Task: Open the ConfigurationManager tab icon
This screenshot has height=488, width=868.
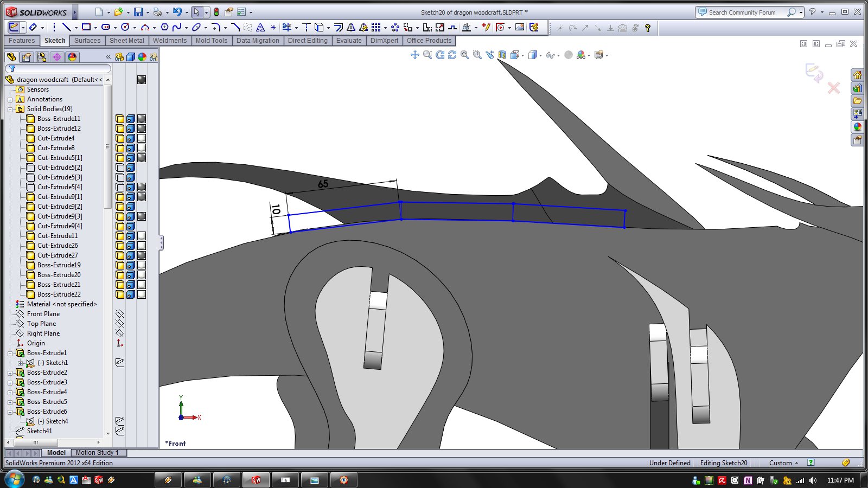Action: pyautogui.click(x=42, y=57)
